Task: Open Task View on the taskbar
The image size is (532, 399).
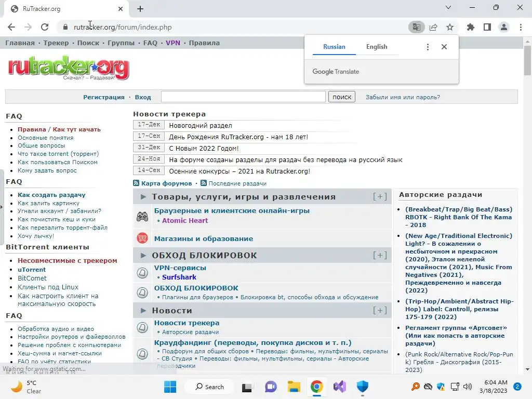Action: 247,387
